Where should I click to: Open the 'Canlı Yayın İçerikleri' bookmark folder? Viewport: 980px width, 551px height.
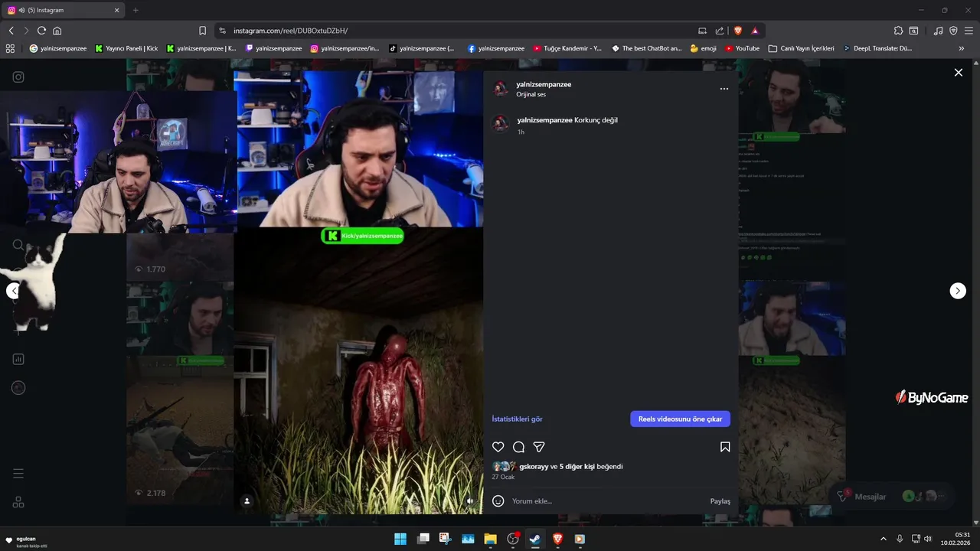tap(802, 48)
